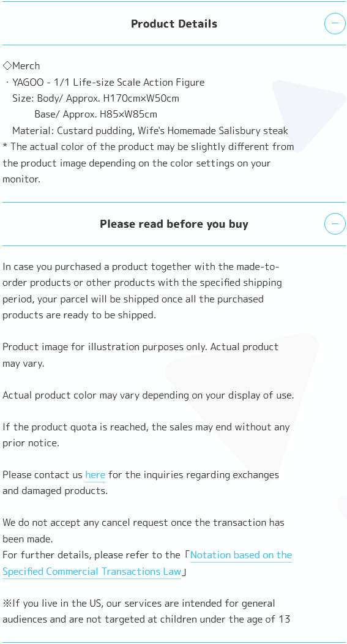Toggle the Product Details section header
Image resolution: width=347 pixels, height=644 pixels.
(x=174, y=23)
